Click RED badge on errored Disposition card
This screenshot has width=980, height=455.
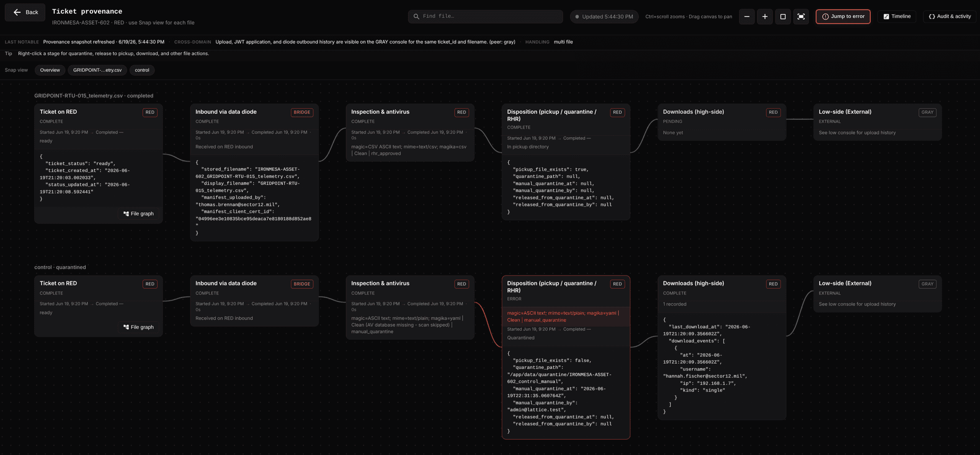617,284
